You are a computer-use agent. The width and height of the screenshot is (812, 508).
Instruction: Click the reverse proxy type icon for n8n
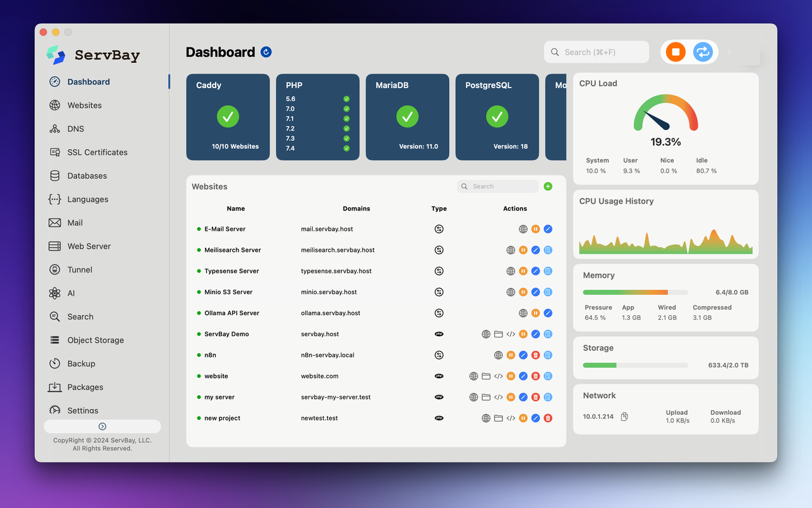click(439, 355)
